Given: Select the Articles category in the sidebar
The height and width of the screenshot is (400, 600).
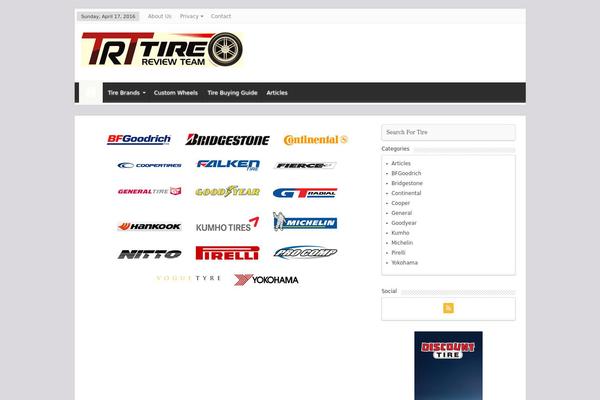Looking at the screenshot, I should pyautogui.click(x=401, y=163).
